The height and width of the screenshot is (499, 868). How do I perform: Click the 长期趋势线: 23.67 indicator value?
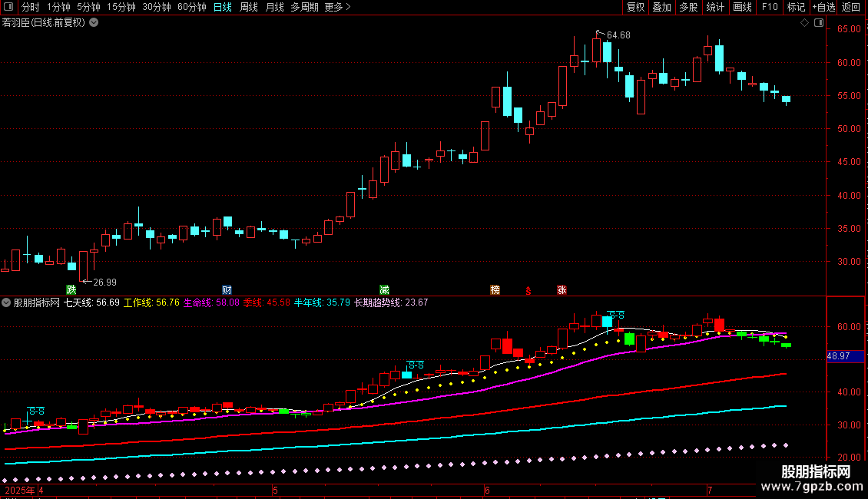[391, 302]
